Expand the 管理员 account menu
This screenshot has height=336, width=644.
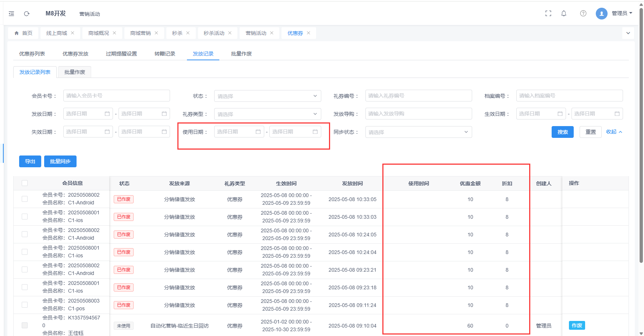pos(622,14)
